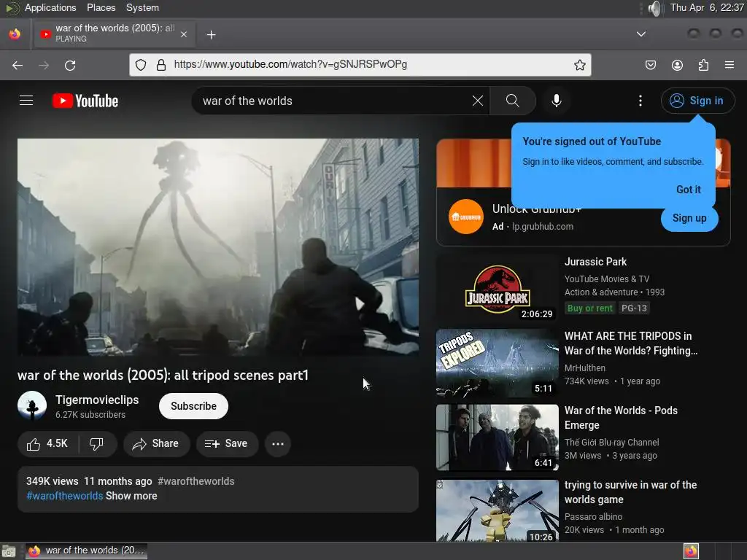Open lp.grubhub.com ad link

543,227
